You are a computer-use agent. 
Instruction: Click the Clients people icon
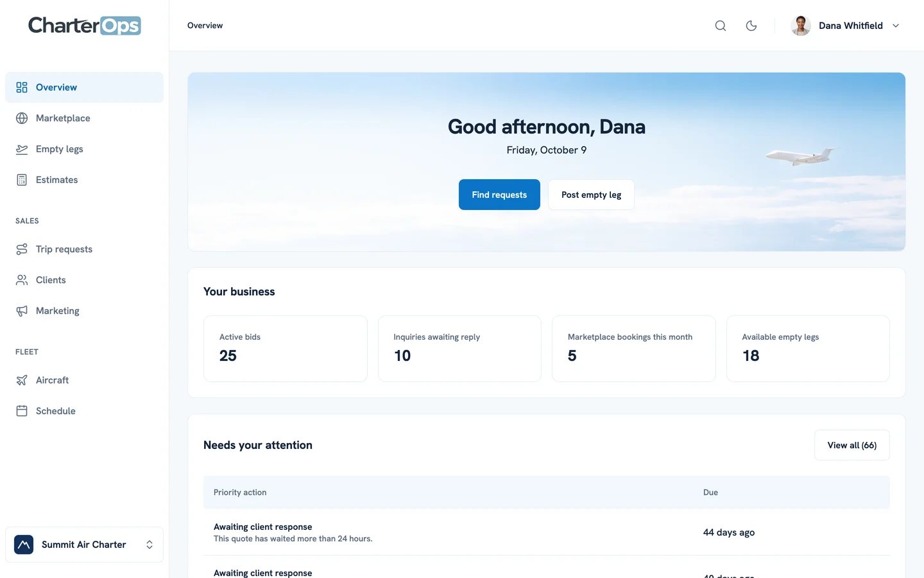(22, 280)
